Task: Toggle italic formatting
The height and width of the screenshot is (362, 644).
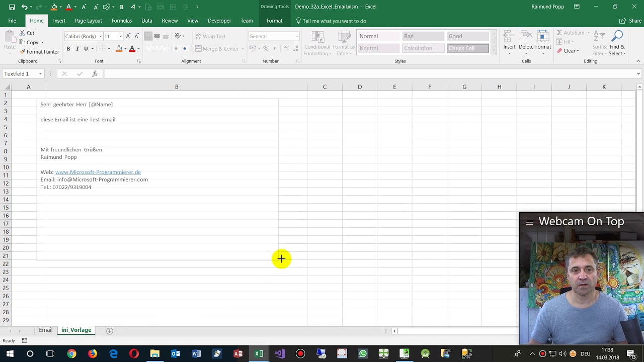Action: coord(77,49)
